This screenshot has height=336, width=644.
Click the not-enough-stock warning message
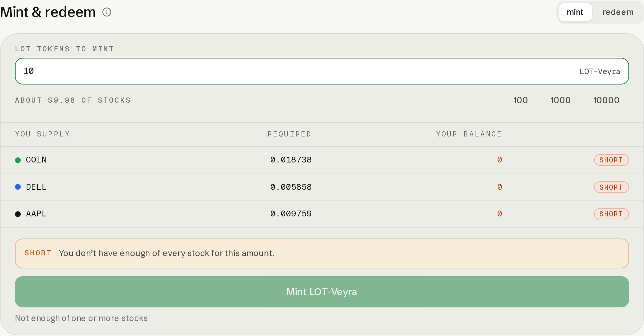[322, 253]
